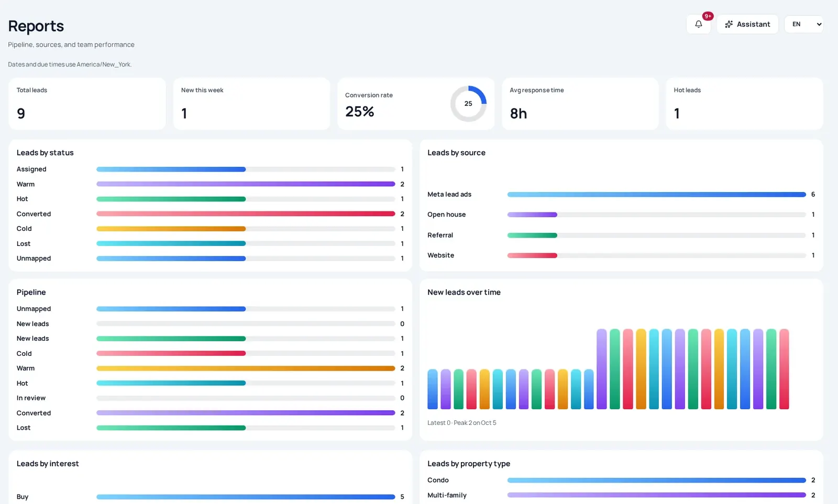
Task: Click In review in Pipeline
Action: pyautogui.click(x=31, y=398)
